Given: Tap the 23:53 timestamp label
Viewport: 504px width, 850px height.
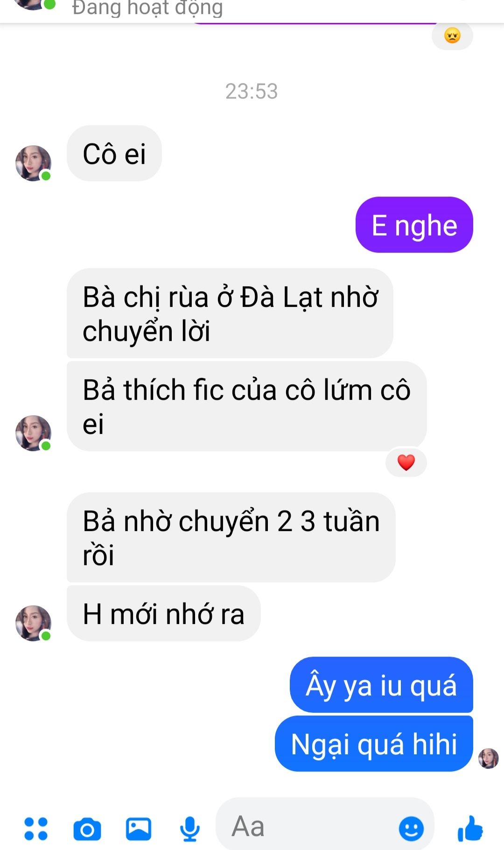Looking at the screenshot, I should pyautogui.click(x=252, y=91).
